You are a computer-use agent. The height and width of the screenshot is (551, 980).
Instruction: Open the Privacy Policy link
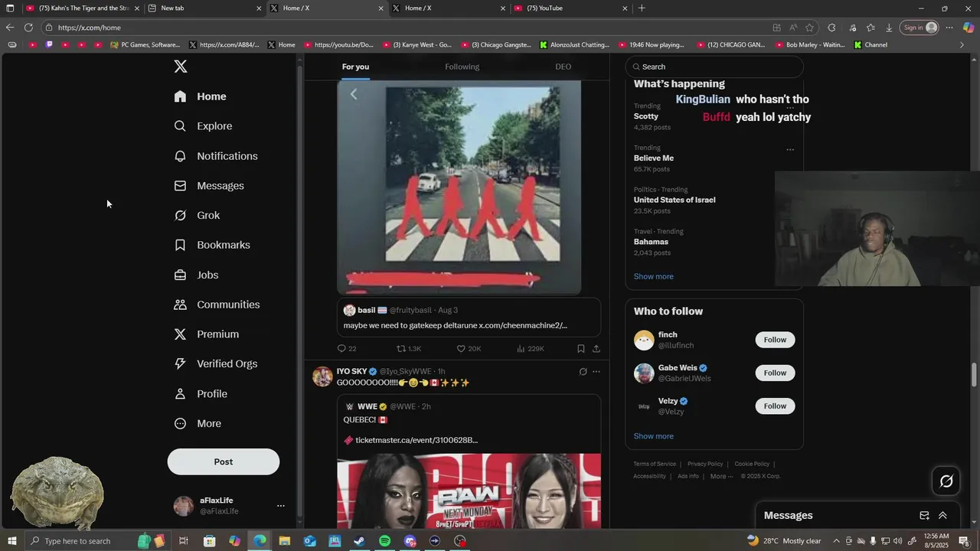[x=705, y=464]
